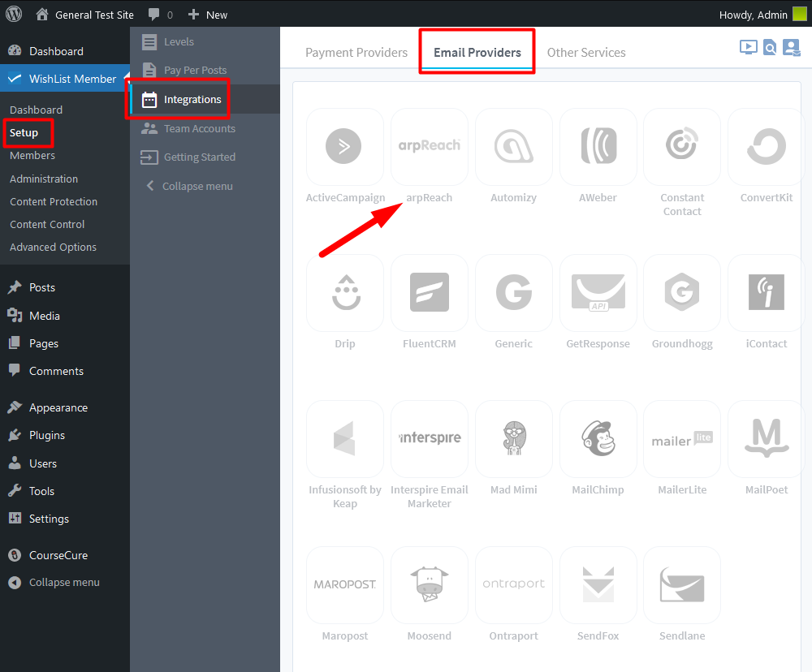Click the WordPress logo in admin bar
812x672 pixels.
(x=14, y=14)
